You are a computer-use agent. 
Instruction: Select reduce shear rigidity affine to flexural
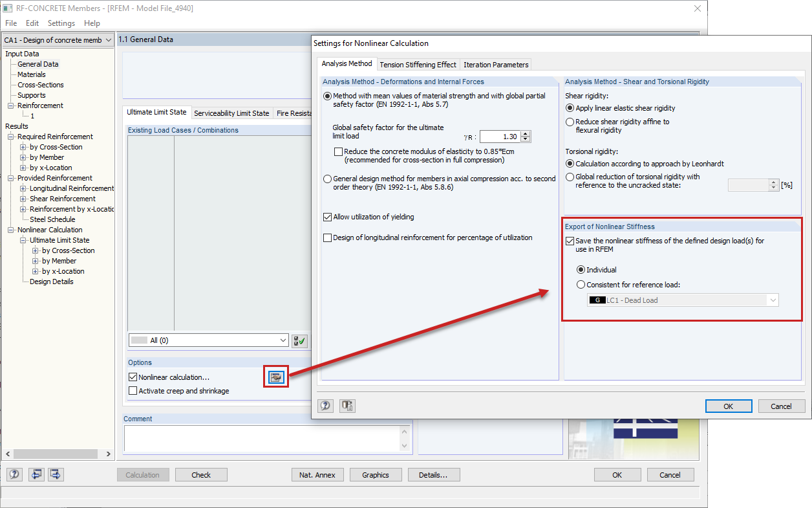(570, 122)
